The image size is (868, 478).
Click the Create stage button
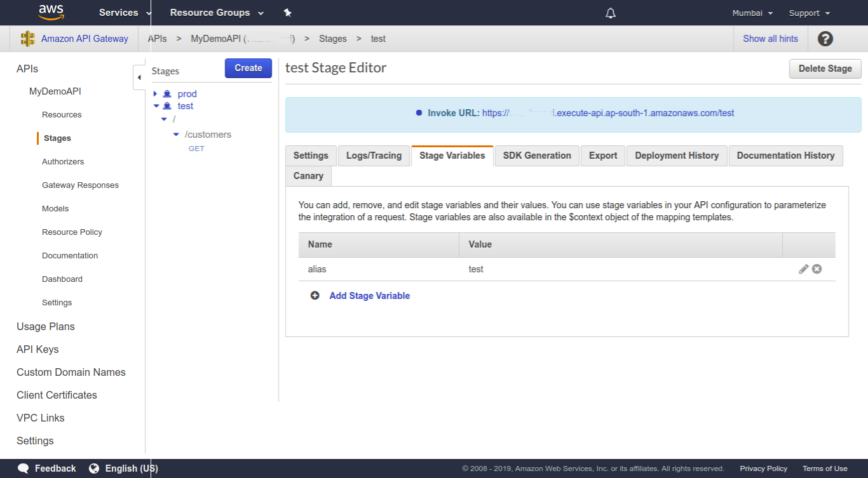coord(248,68)
